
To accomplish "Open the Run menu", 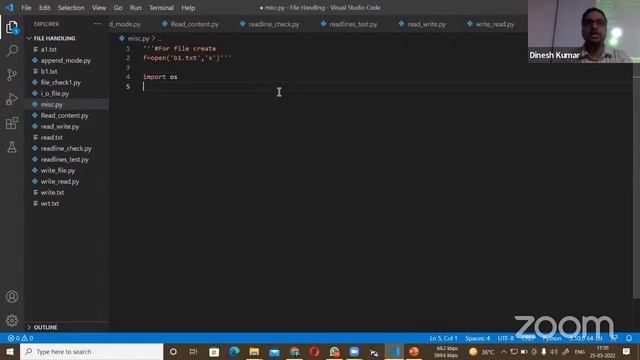I will tap(136, 8).
